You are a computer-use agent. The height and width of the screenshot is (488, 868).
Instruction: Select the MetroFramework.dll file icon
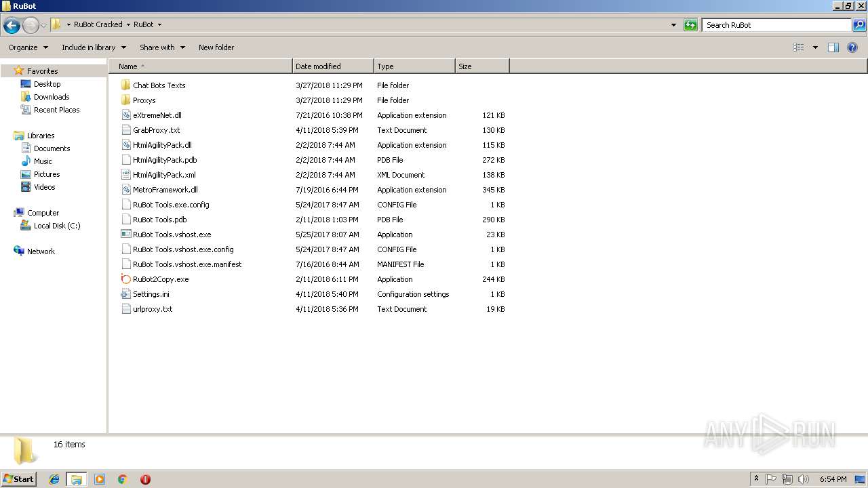(x=125, y=190)
